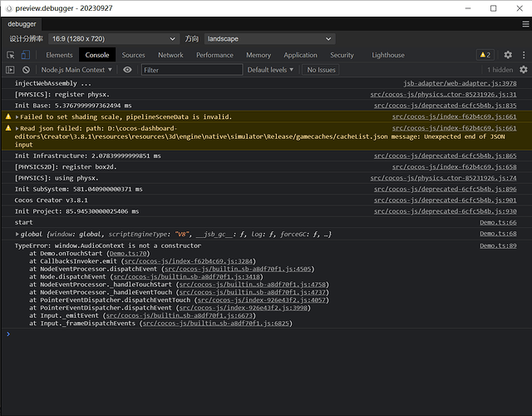Toggle the device toolbar icon
Image resolution: width=532 pixels, height=416 pixels.
point(26,55)
